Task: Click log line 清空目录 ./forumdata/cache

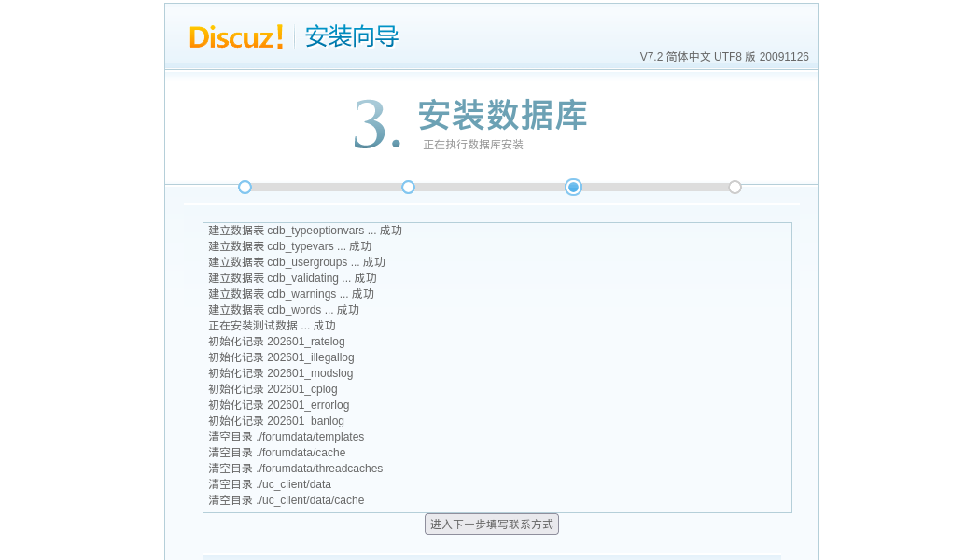Action: pos(276,453)
